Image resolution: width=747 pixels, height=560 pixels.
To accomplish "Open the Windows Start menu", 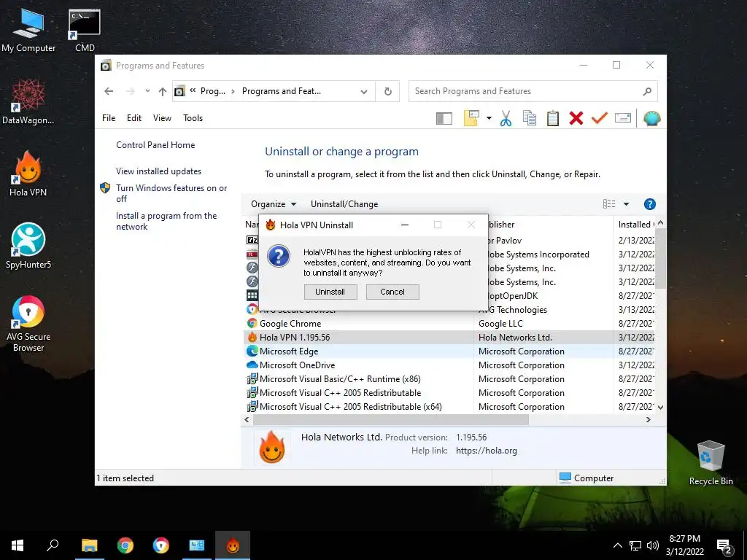I will tap(18, 545).
